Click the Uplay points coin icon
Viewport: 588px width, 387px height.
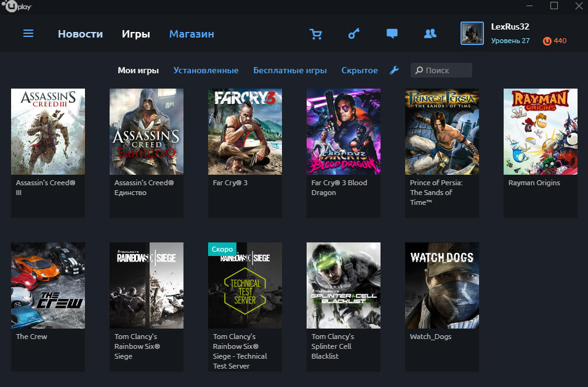547,41
